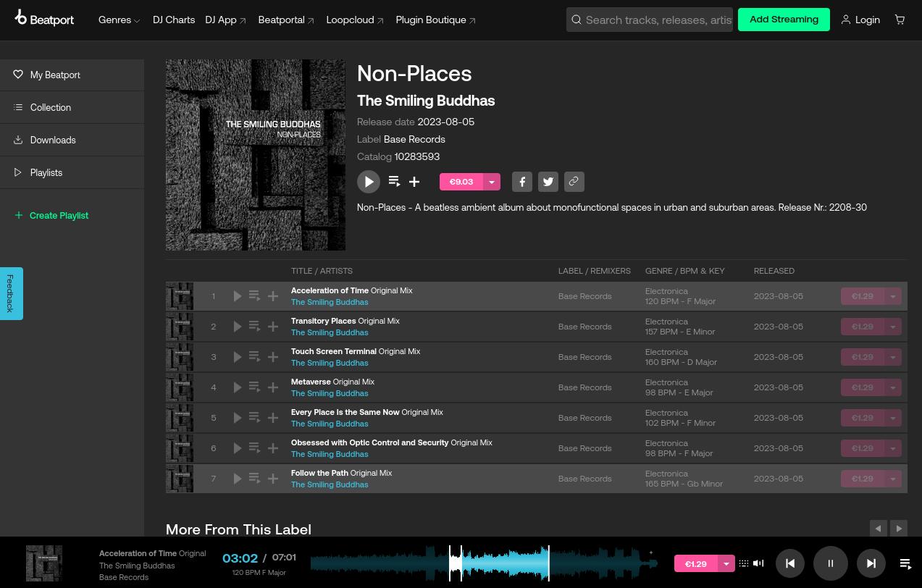Open Beatportal link

[x=286, y=20]
